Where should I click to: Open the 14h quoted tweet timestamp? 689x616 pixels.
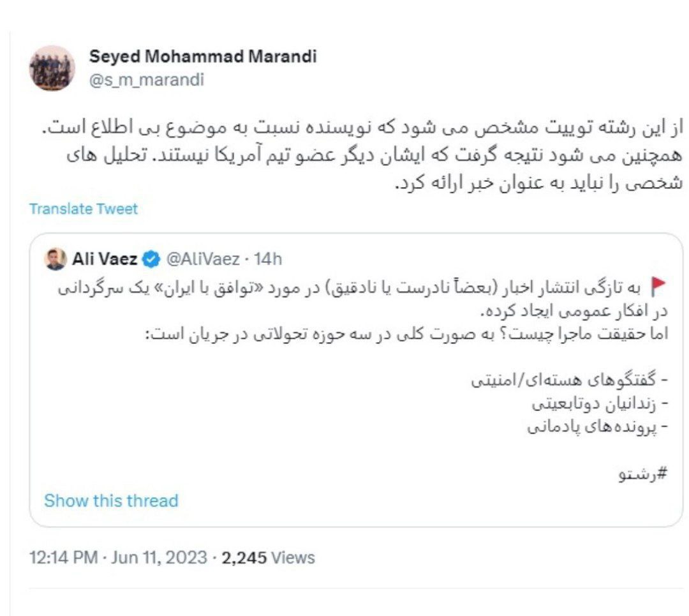268,259
